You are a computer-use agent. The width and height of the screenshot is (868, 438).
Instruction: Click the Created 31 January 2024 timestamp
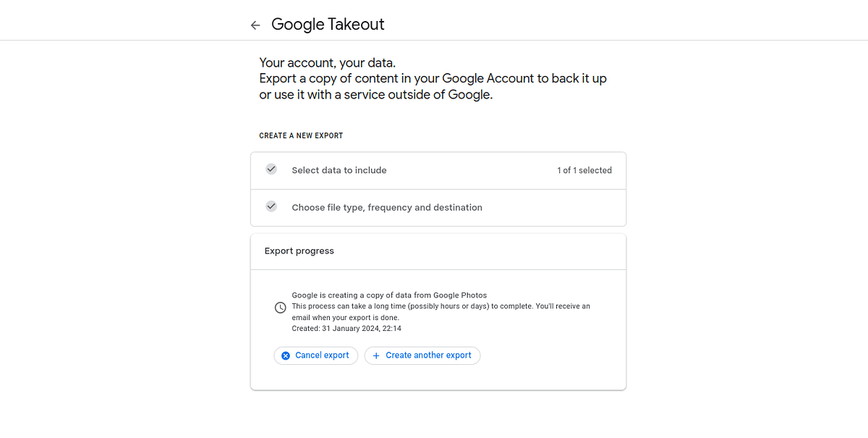346,329
